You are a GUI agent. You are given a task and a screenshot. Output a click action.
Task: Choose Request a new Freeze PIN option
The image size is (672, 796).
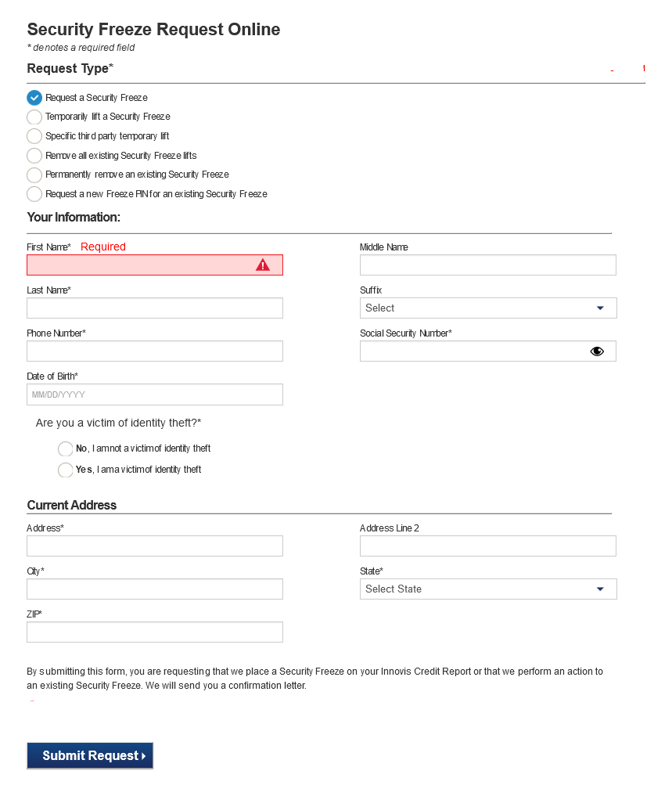tap(34, 193)
